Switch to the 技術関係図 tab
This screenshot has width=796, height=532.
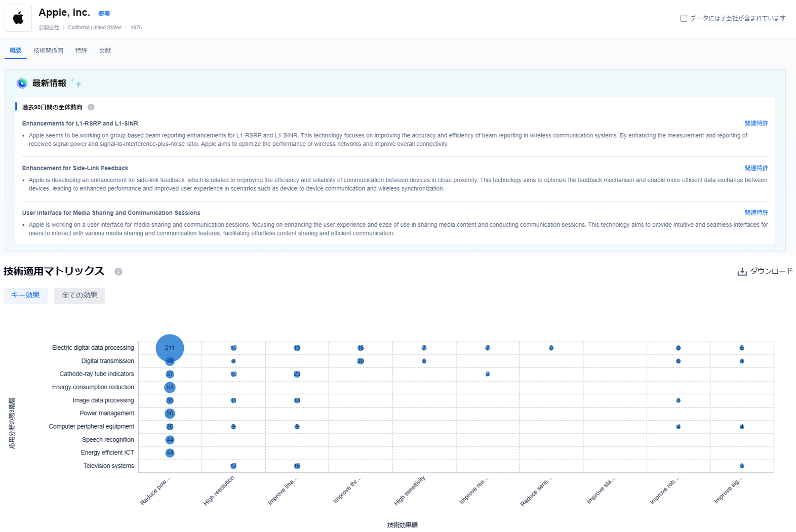[49, 51]
